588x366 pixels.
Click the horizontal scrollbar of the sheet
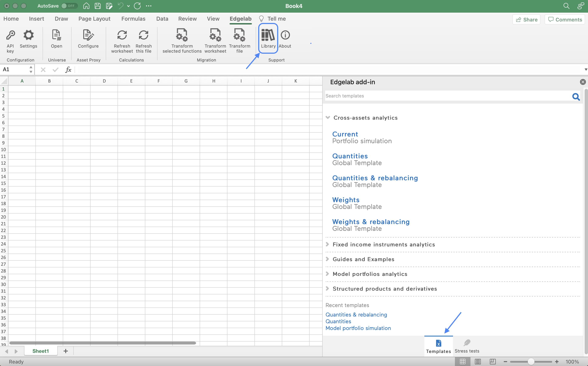click(102, 343)
